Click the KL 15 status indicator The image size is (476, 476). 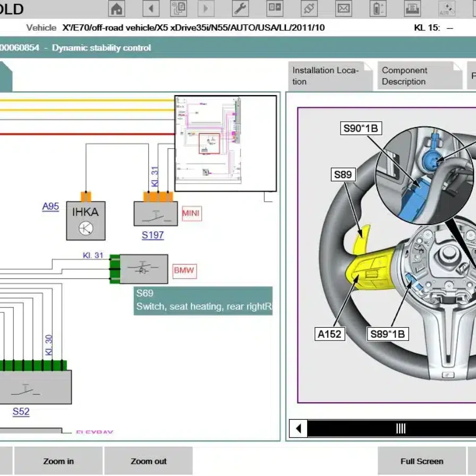[433, 28]
